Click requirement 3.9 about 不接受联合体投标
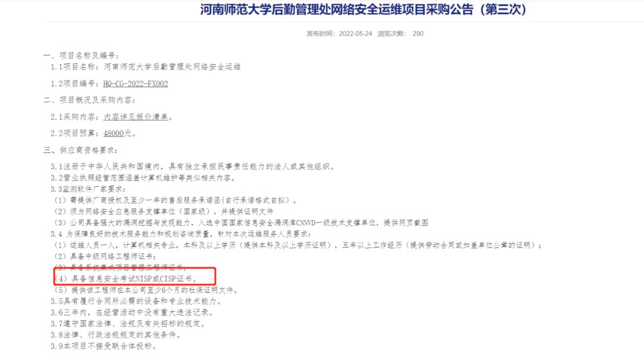The width and height of the screenshot is (644, 353). click(x=104, y=346)
